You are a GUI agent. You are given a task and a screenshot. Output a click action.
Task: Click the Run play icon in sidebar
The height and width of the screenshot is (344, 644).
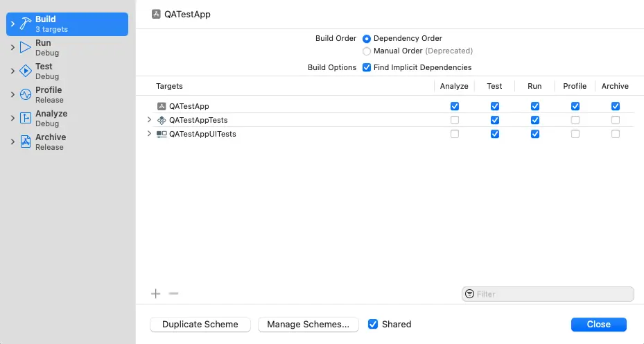(25, 47)
